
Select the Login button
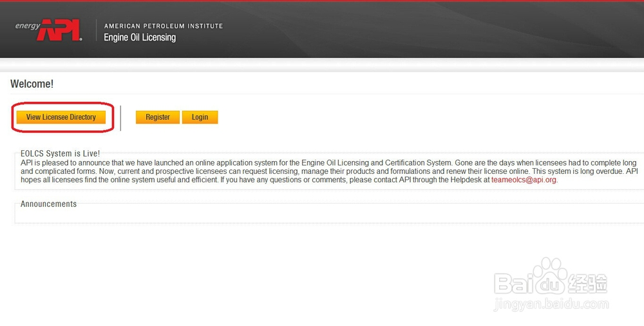[200, 117]
